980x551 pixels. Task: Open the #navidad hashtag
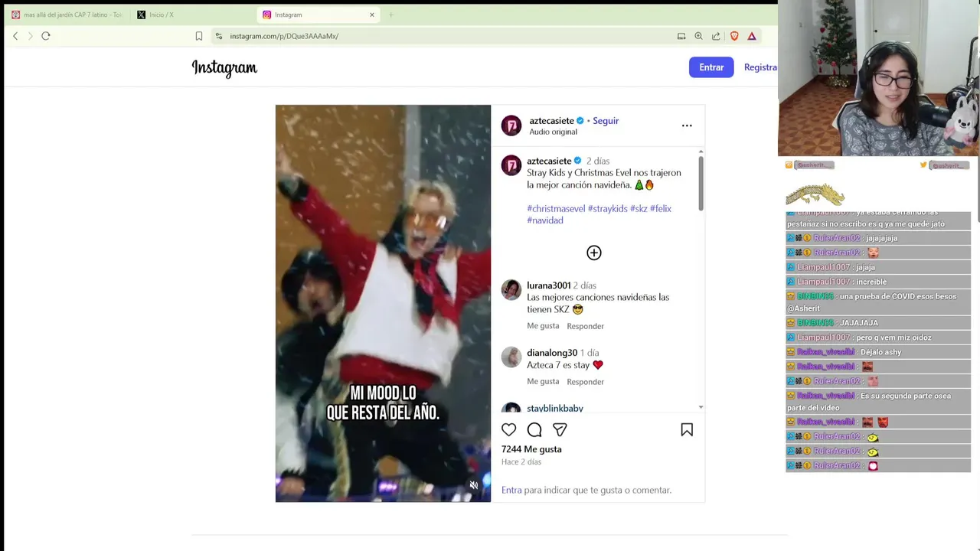pyautogui.click(x=545, y=220)
